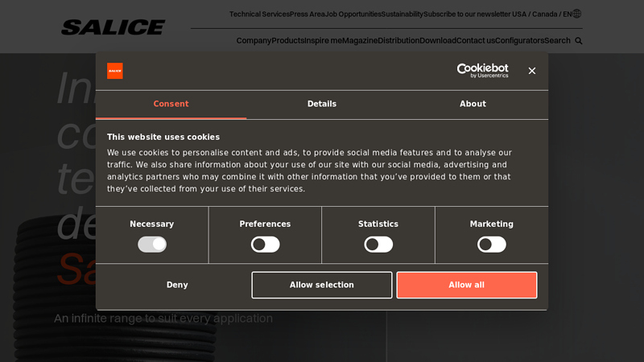
Task: Click the magnifier search icon
Action: [578, 41]
